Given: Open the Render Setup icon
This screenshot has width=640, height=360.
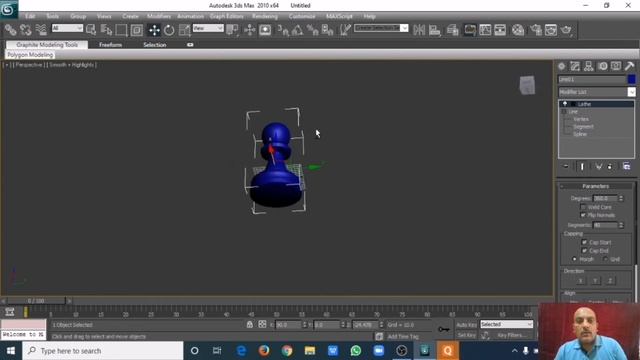Looking at the screenshot, I should pyautogui.click(x=536, y=30).
